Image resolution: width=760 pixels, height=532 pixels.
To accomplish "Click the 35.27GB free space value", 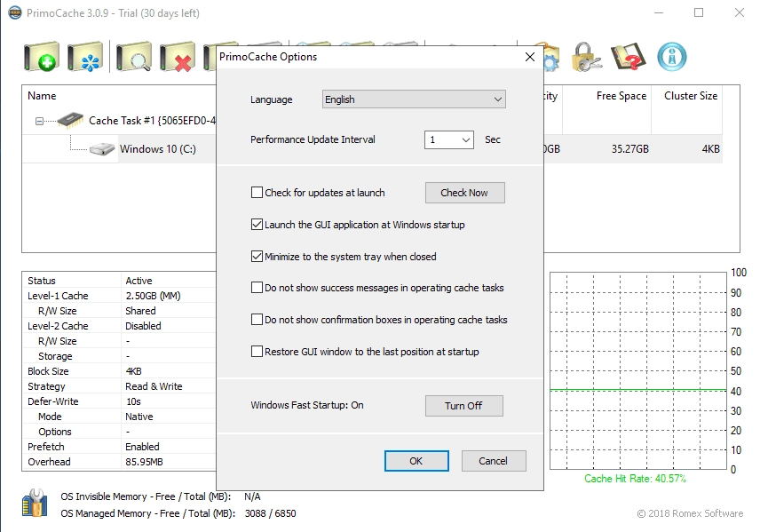I will click(x=629, y=149).
